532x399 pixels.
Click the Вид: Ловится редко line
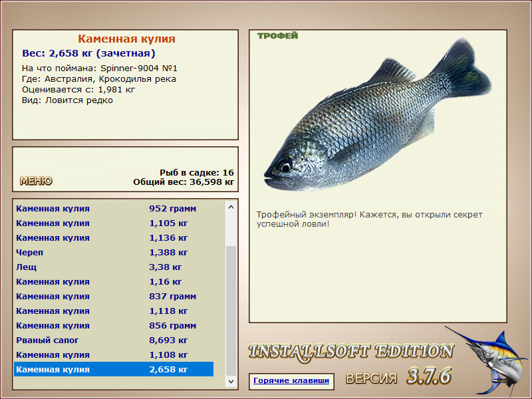tap(68, 100)
